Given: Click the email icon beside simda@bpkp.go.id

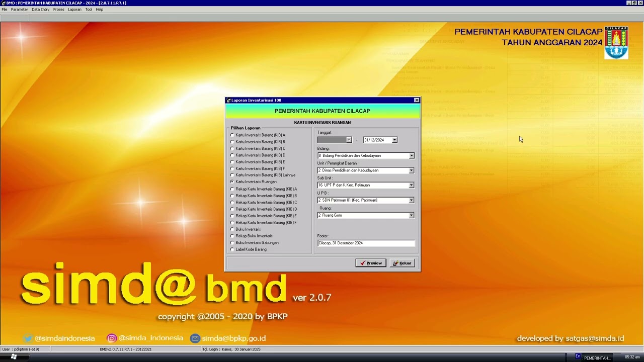Looking at the screenshot, I should coord(195,338).
